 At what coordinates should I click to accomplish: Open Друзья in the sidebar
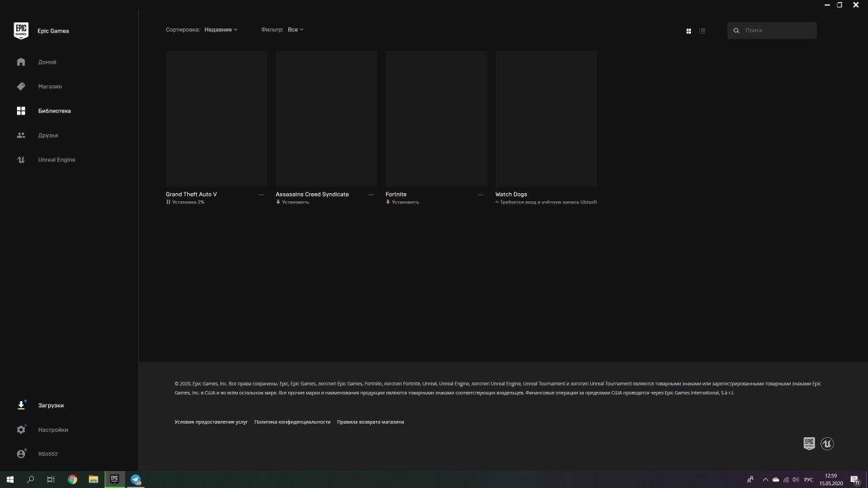pos(48,135)
